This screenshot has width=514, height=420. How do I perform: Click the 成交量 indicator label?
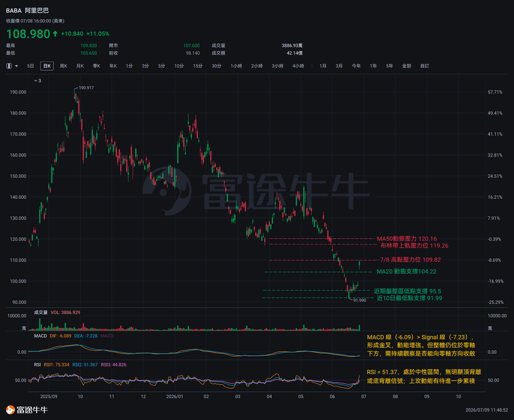point(41,312)
